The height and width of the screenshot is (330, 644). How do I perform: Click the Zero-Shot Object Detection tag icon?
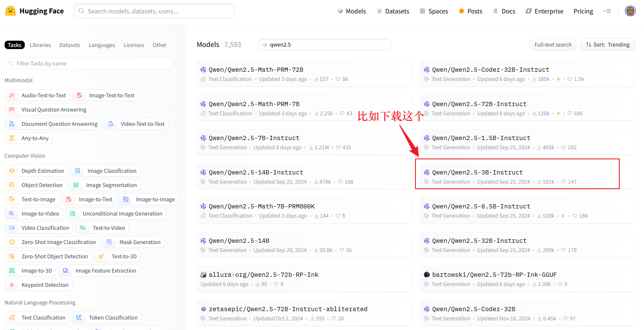coord(12,256)
